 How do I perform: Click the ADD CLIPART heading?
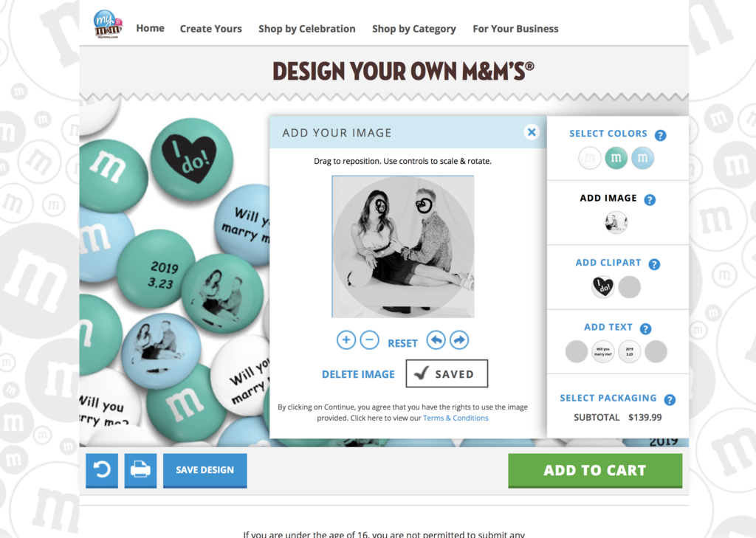tap(608, 263)
